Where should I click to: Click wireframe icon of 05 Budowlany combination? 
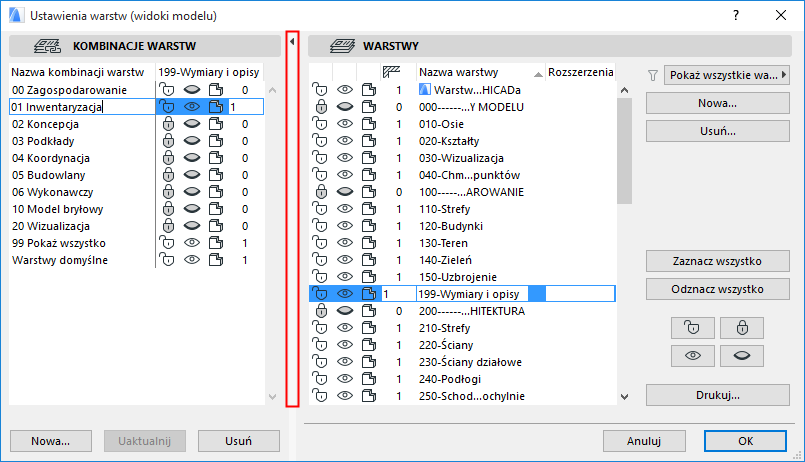coord(216,175)
